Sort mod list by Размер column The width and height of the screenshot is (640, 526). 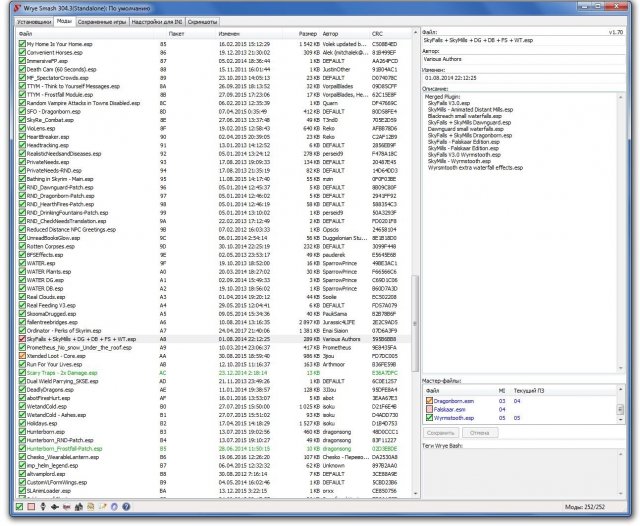tap(307, 33)
